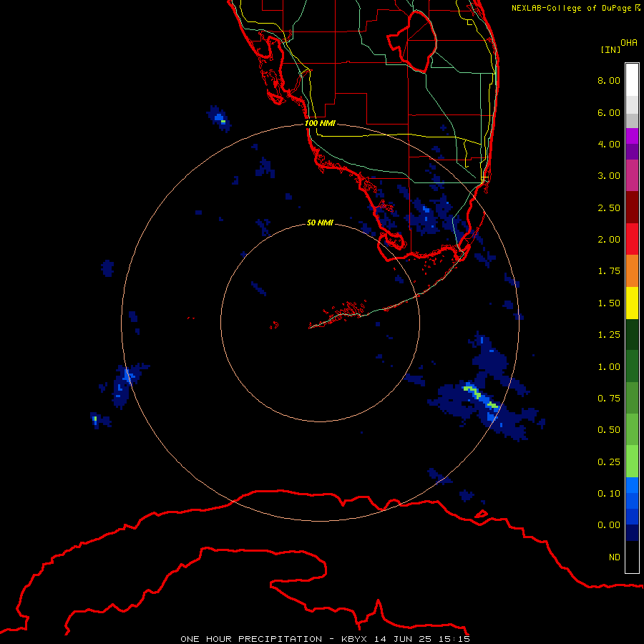644x644 pixels.
Task: Select the 0.00 legend value
Action: [x=609, y=525]
